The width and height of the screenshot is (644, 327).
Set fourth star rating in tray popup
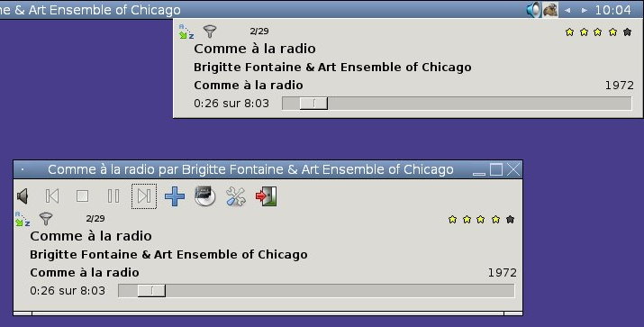pos(612,32)
